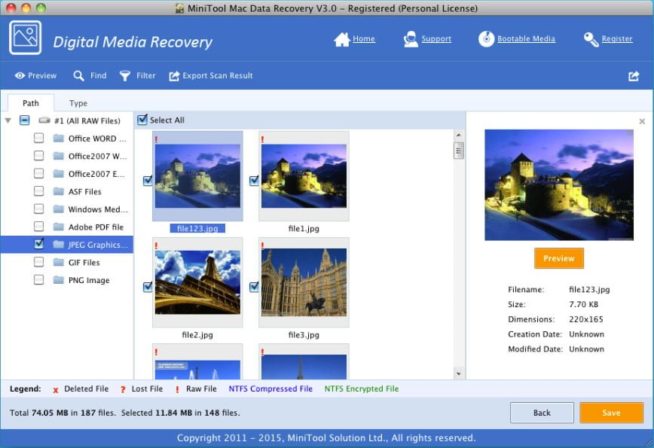Toggle the Select All checkbox
Screen dimensions: 654x448
pyautogui.click(x=142, y=120)
